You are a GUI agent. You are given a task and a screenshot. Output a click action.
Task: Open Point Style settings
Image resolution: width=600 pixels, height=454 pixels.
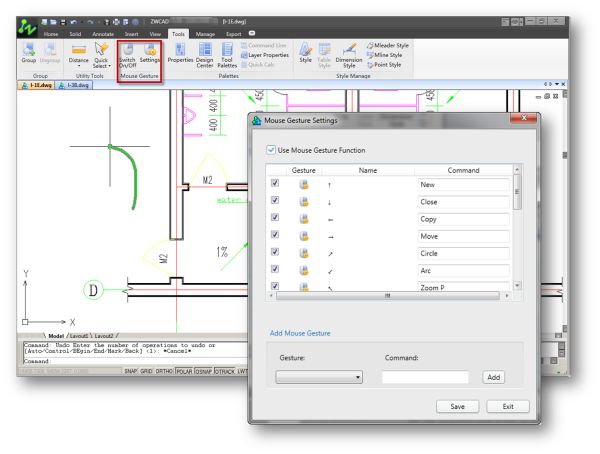pos(384,65)
